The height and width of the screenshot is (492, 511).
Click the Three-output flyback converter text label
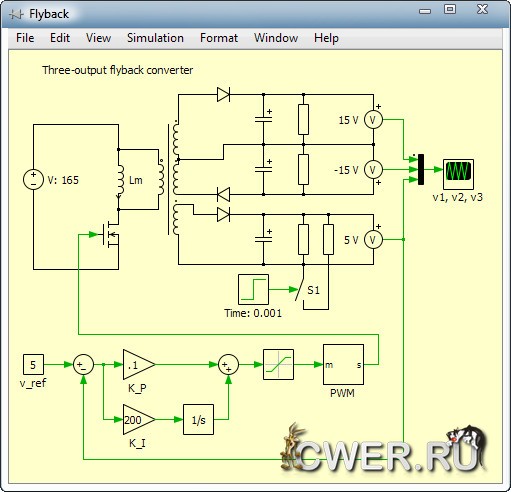pyautogui.click(x=117, y=70)
